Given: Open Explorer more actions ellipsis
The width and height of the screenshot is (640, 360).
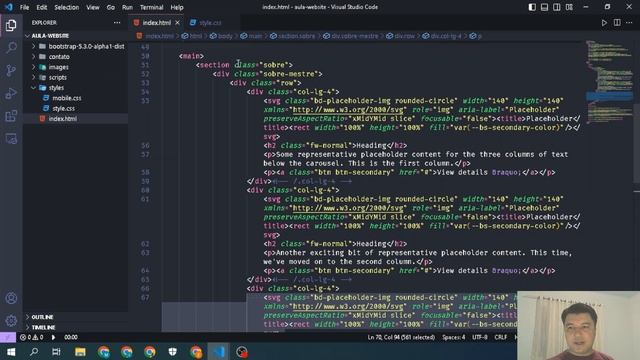Looking at the screenshot, I should click(x=117, y=23).
